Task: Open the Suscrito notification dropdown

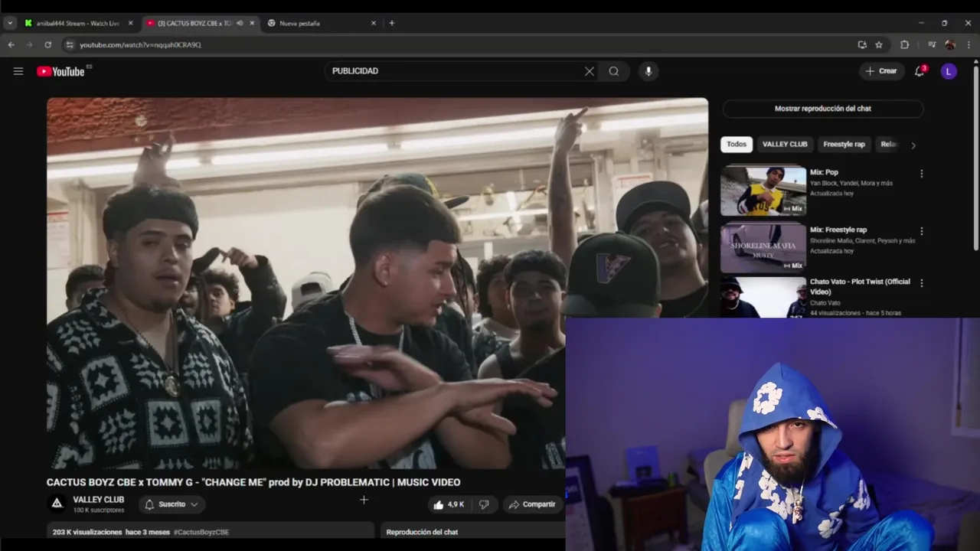Action: [x=171, y=504]
